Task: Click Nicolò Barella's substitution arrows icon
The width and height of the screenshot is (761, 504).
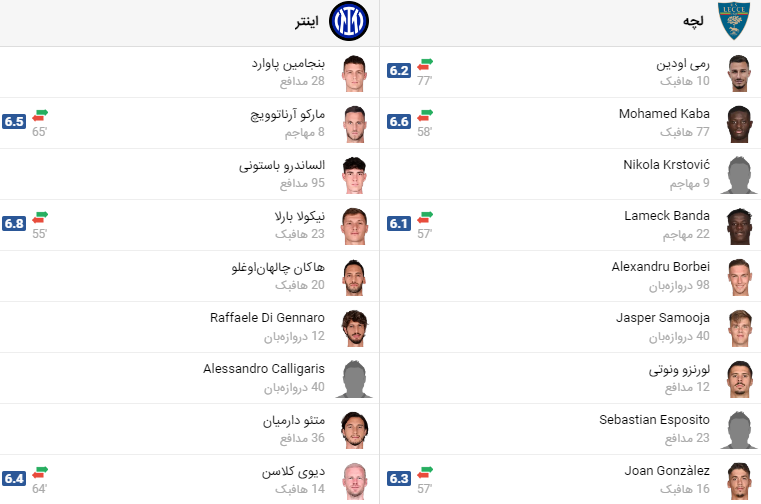Action: click(x=40, y=218)
